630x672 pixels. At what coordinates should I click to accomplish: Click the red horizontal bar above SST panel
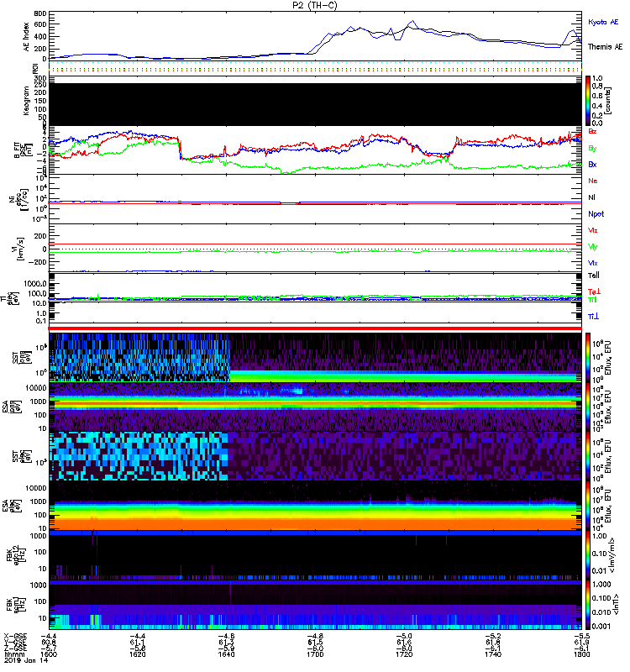coord(315,328)
